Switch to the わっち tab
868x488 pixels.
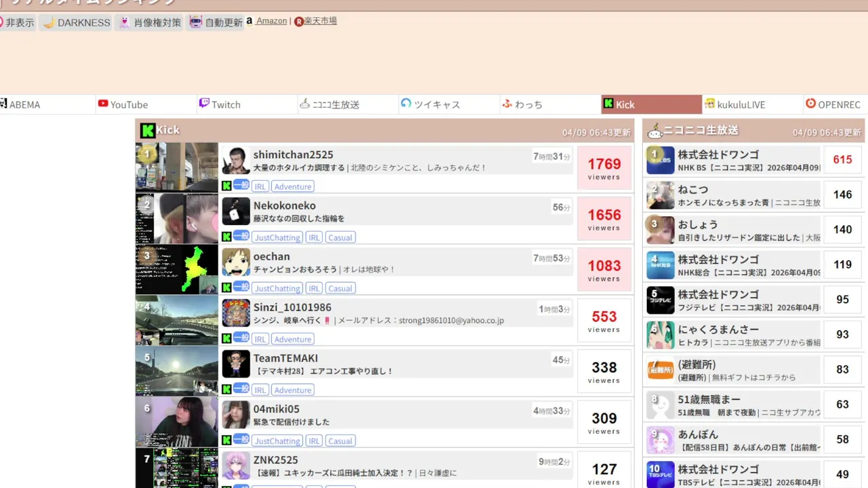coord(550,104)
